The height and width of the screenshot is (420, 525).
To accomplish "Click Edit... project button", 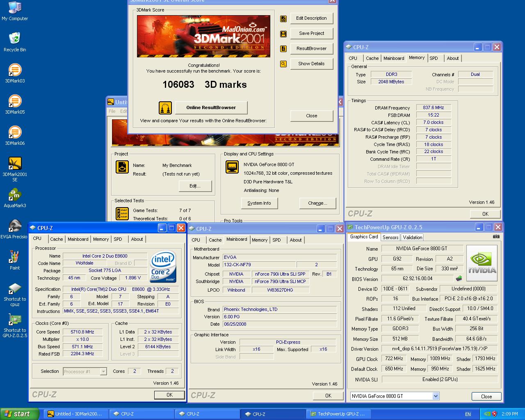I will click(195, 186).
